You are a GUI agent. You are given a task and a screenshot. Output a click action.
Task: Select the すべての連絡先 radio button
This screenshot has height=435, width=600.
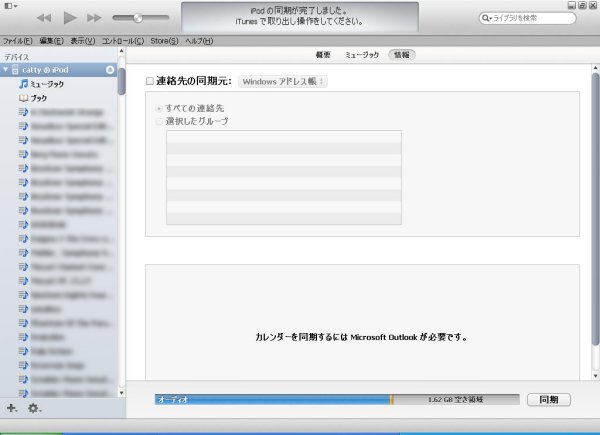click(158, 108)
